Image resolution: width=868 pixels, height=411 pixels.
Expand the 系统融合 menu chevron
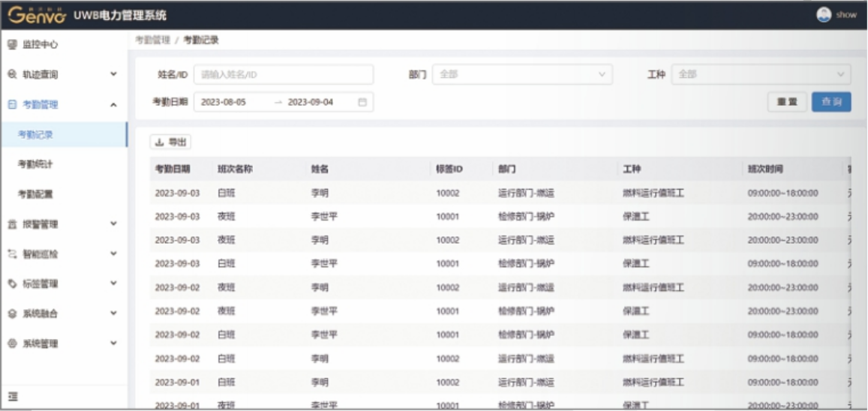click(x=113, y=313)
